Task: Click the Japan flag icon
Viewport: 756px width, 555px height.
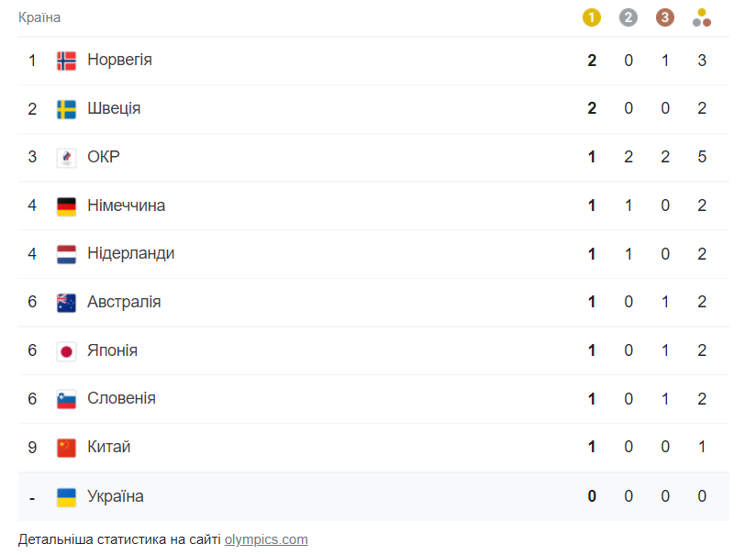Action: 66,351
